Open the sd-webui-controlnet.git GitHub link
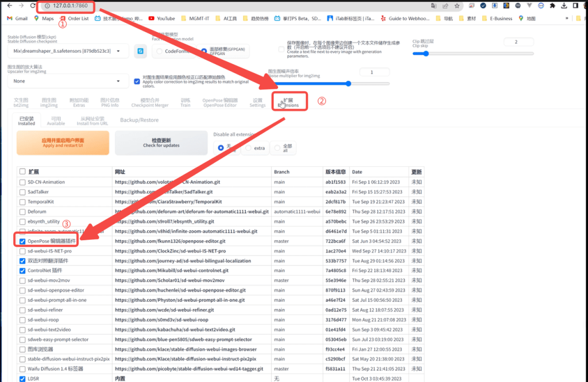Viewport: 588px width, 382px height. 172,270
